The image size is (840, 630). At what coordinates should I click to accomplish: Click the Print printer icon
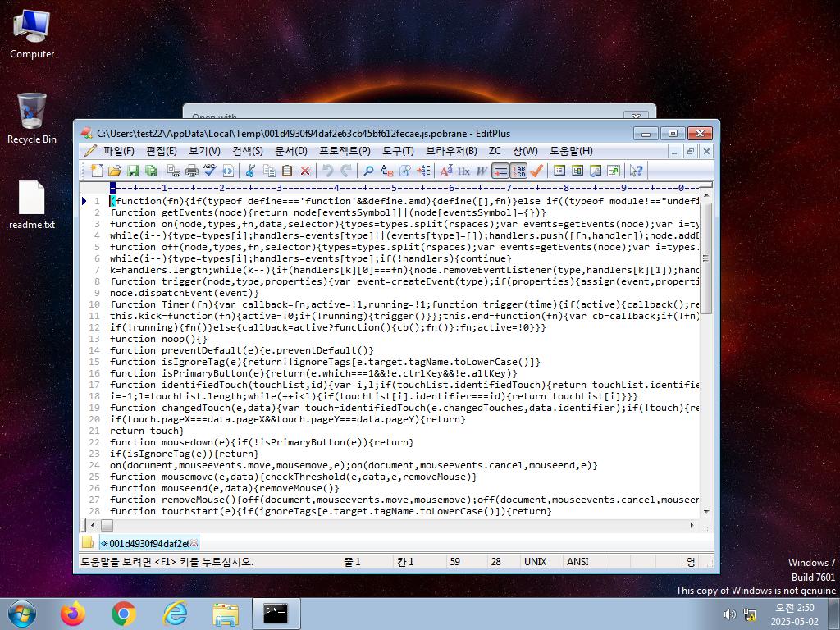[192, 171]
